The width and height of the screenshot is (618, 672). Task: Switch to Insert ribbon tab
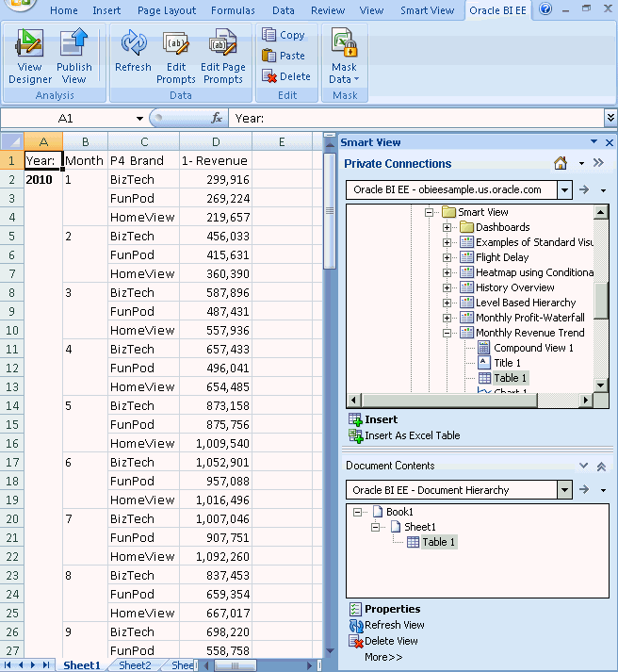[x=106, y=10]
